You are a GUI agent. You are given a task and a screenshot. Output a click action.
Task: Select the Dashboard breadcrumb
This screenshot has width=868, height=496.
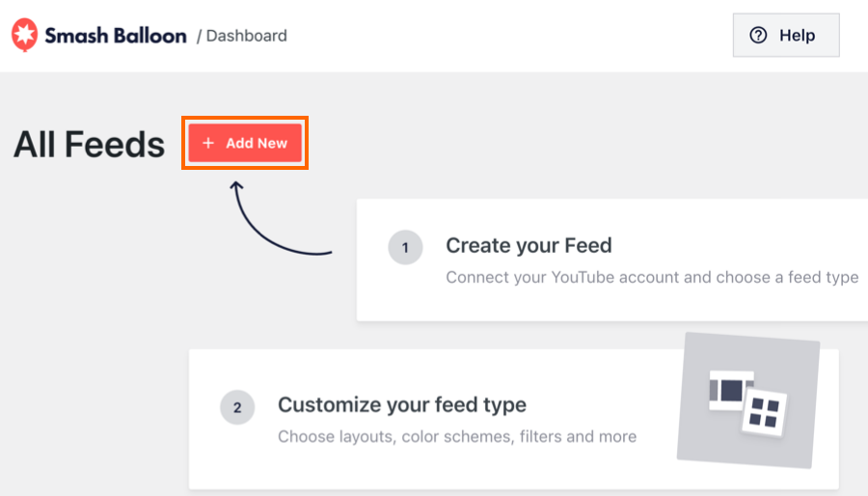[x=246, y=36]
